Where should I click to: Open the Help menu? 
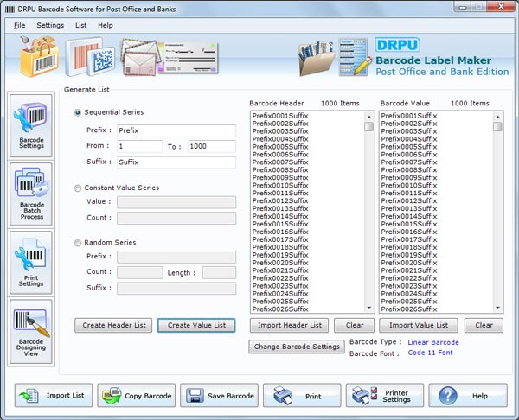click(106, 25)
